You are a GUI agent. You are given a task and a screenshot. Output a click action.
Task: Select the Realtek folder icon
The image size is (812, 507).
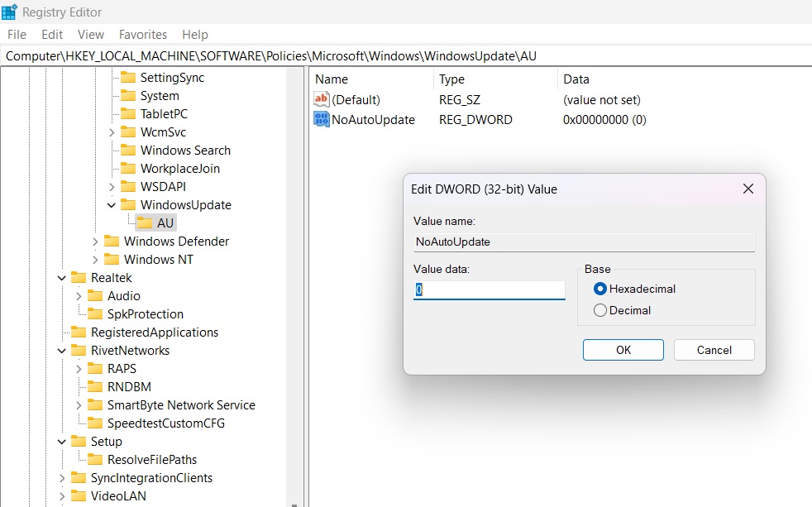pos(80,277)
